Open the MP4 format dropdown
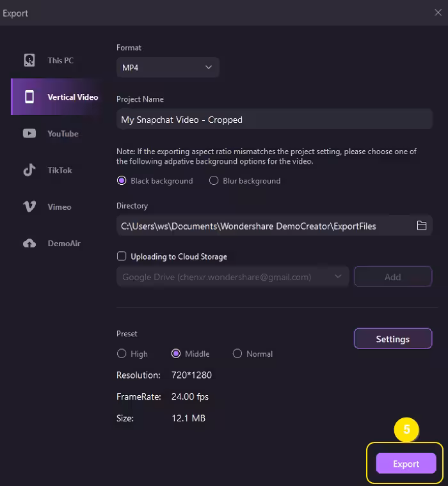Viewport: 448px width, 486px height. tap(168, 67)
